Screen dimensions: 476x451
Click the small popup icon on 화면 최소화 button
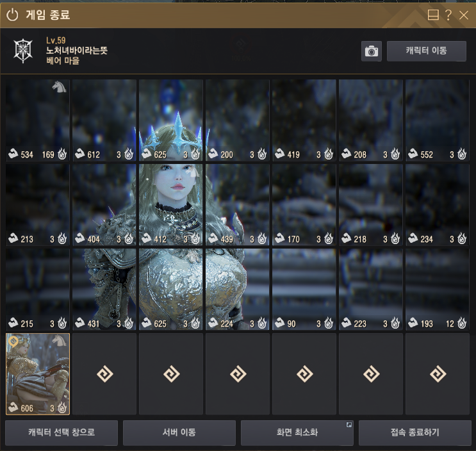(349, 425)
